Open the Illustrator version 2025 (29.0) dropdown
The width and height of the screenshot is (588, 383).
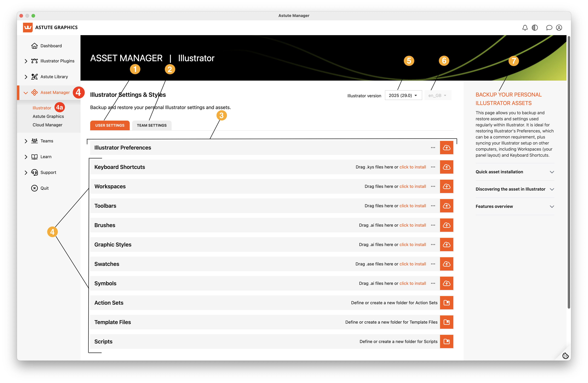(x=403, y=95)
